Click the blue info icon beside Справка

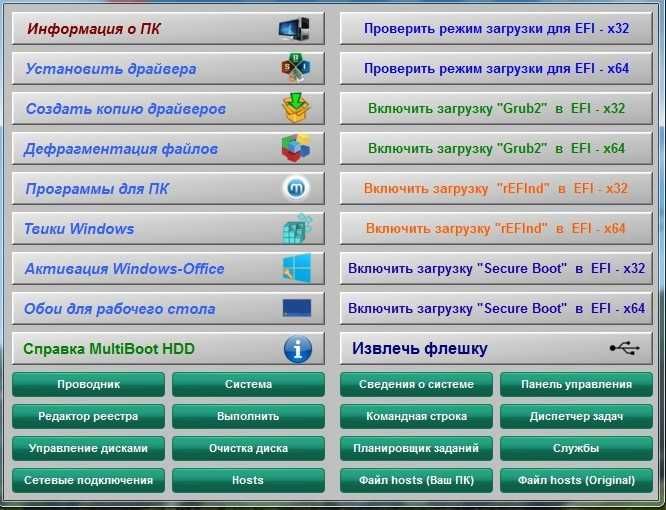pyautogui.click(x=297, y=349)
